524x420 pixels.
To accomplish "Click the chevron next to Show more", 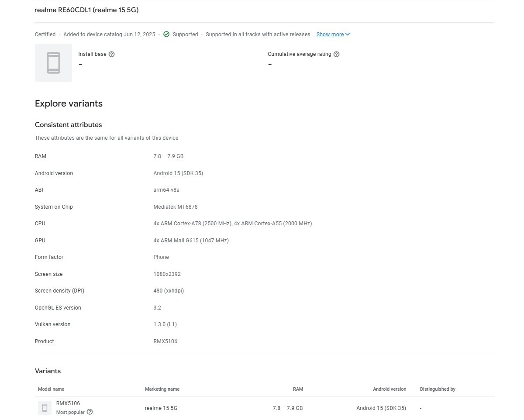I will [x=347, y=34].
